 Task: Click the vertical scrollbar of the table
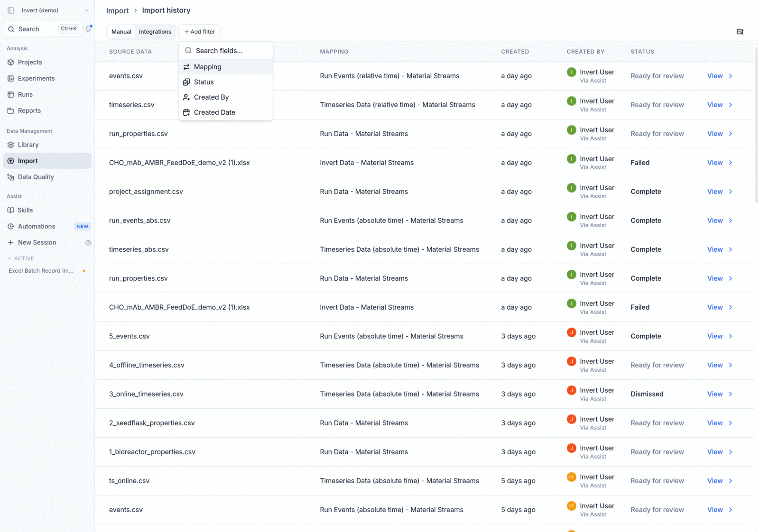(756, 126)
